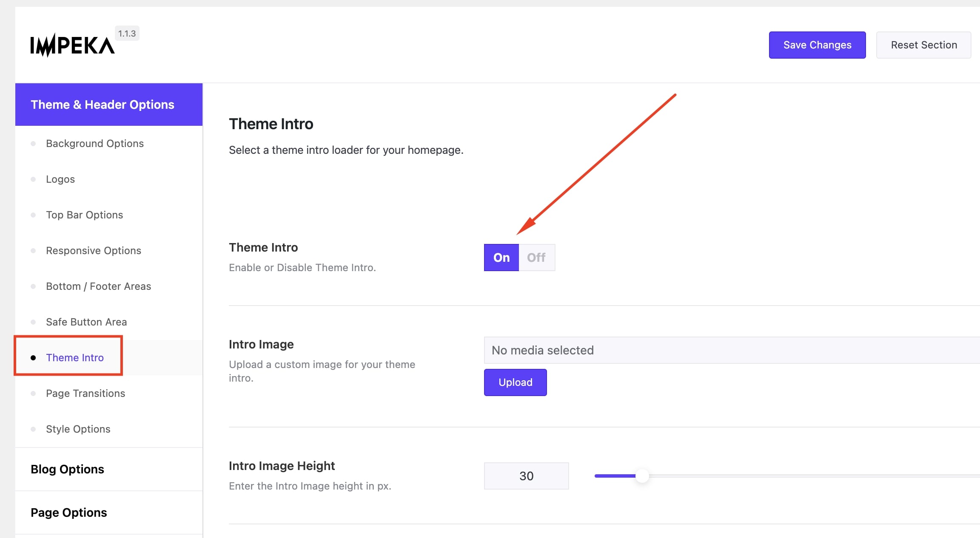Expand the Blog Options section
The height and width of the screenshot is (538, 980).
[67, 469]
